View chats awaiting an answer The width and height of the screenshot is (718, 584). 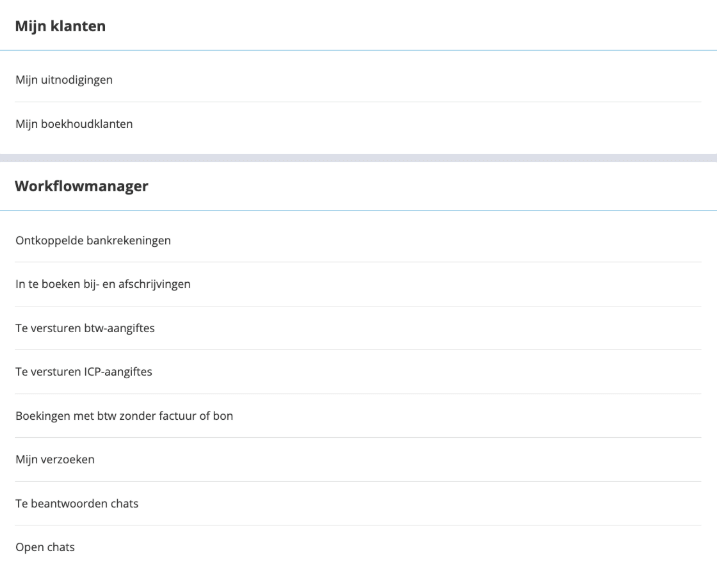click(x=77, y=503)
